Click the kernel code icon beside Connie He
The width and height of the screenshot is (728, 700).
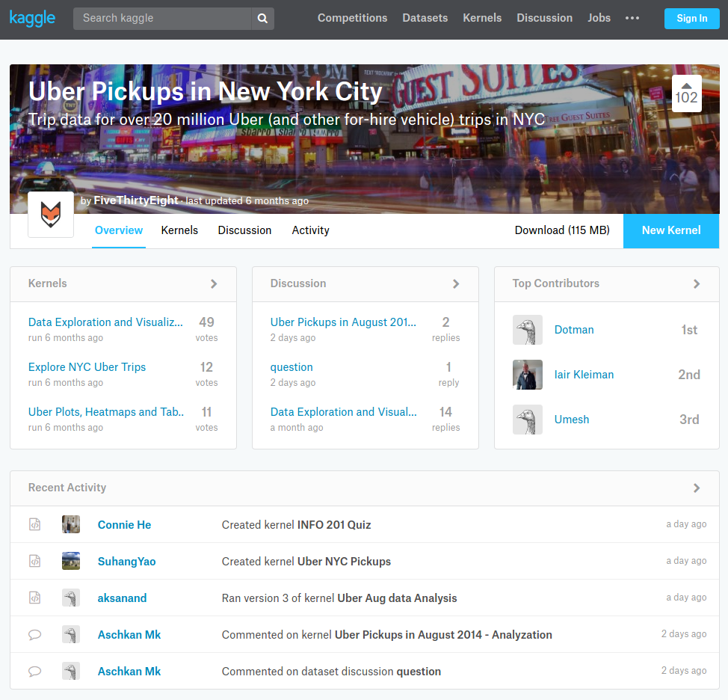(x=35, y=524)
